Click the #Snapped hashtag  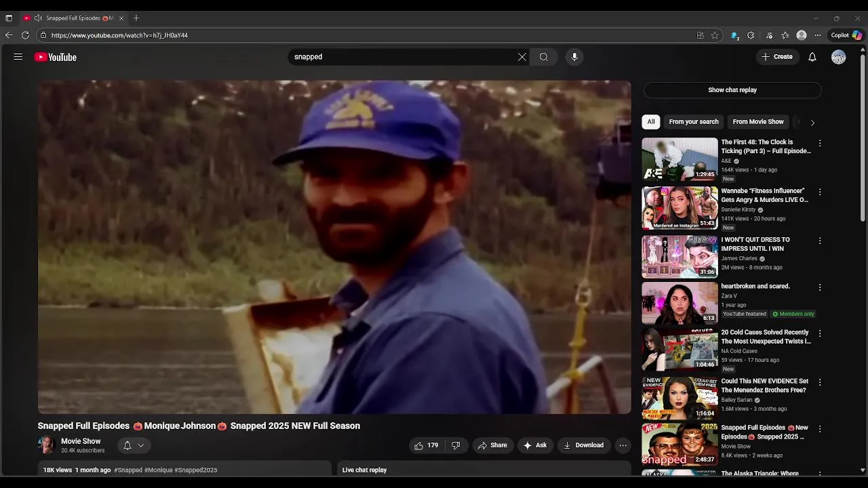click(x=128, y=470)
